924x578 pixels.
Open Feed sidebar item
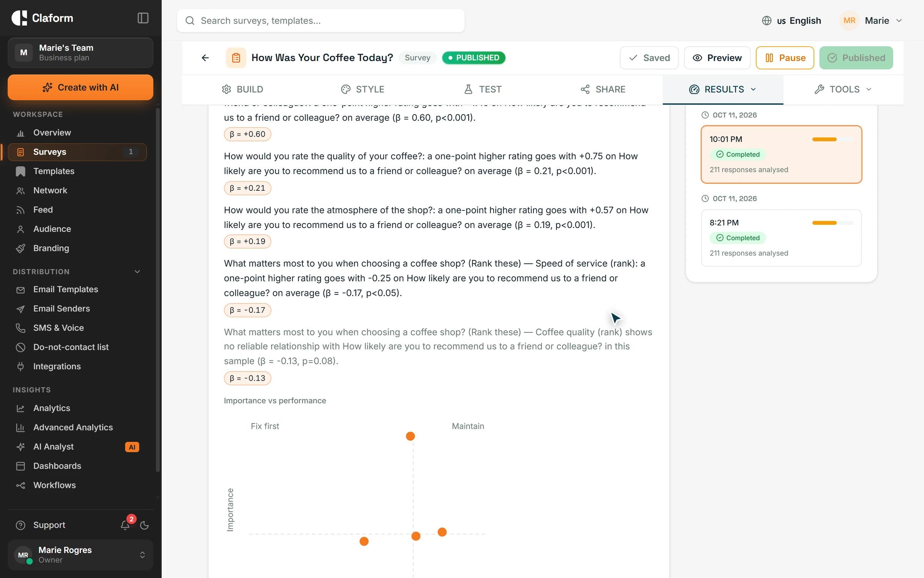pyautogui.click(x=77, y=210)
